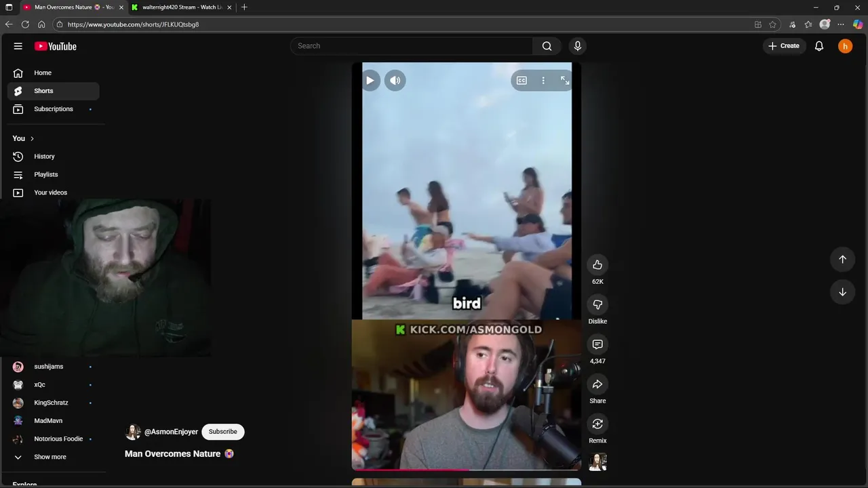868x488 pixels.
Task: Open the sound thumbnail below Remix
Action: point(597,462)
